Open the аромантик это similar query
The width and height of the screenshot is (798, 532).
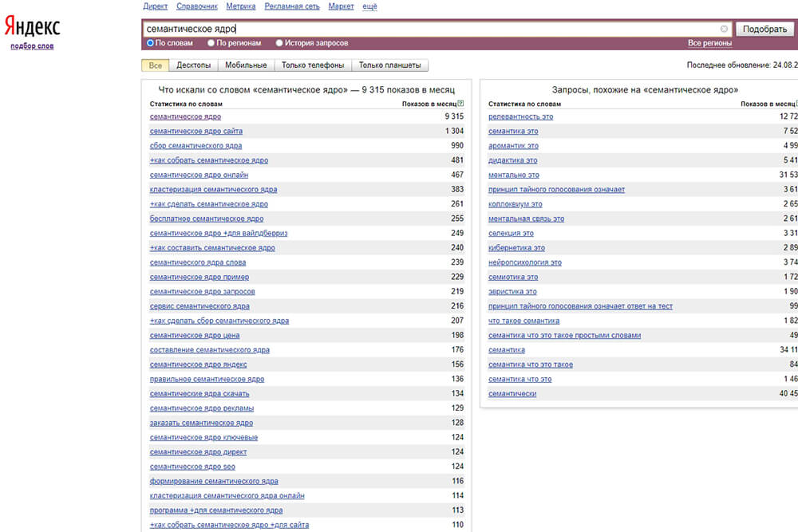(513, 146)
